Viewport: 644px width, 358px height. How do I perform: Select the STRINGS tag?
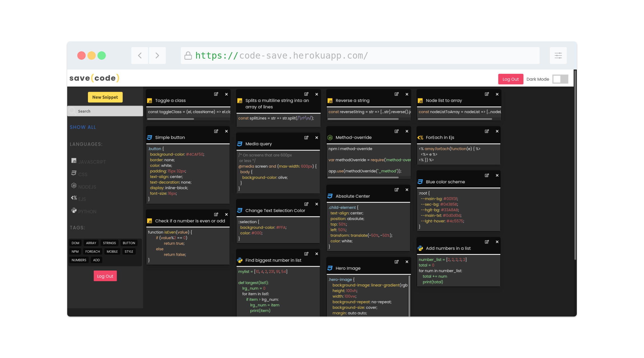pos(109,243)
